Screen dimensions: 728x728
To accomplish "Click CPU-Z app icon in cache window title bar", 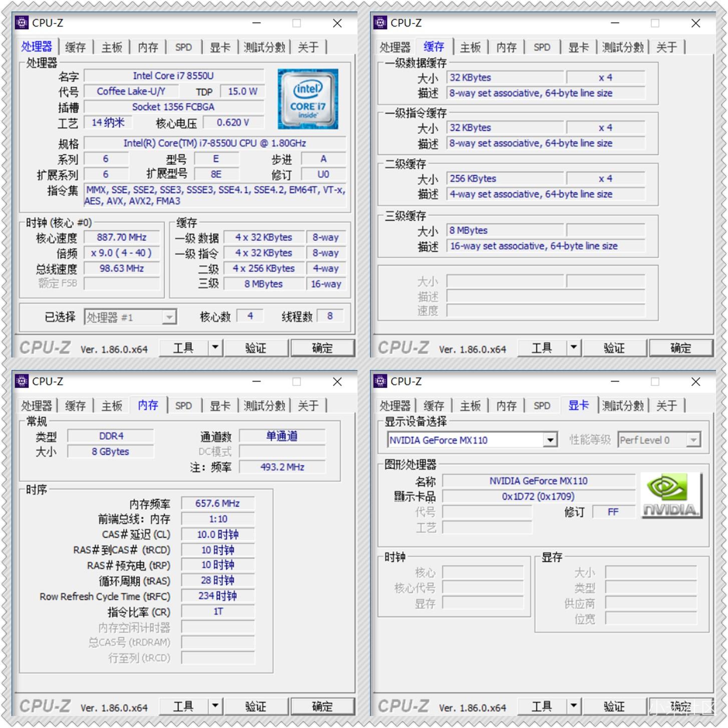I will pyautogui.click(x=381, y=23).
